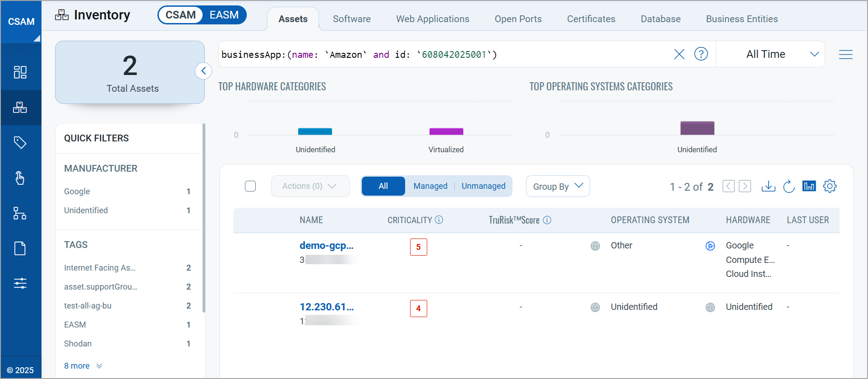Refresh the asset list
Image resolution: width=868 pixels, height=379 pixels.
click(789, 186)
